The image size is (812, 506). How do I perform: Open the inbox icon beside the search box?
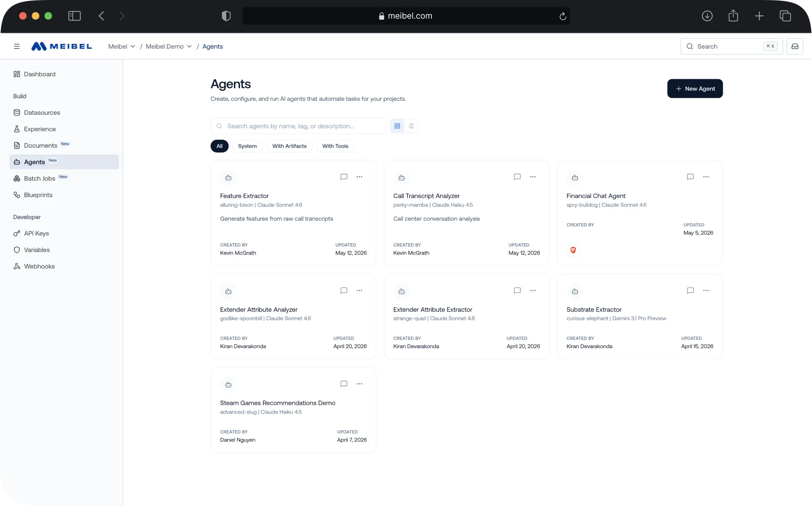795,46
